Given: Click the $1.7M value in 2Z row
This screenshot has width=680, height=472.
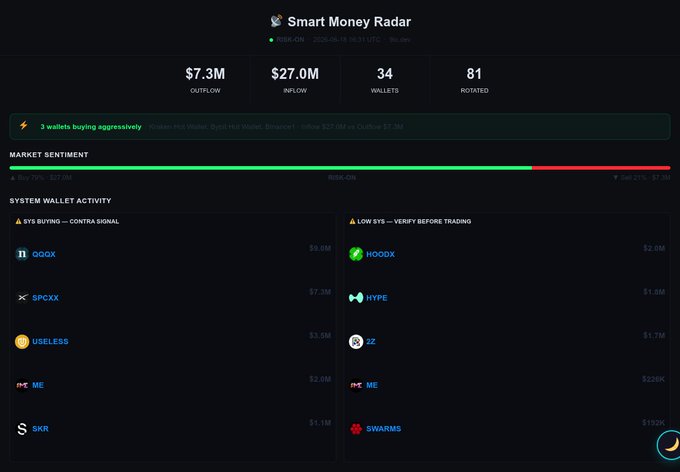Looking at the screenshot, I should tap(654, 335).
